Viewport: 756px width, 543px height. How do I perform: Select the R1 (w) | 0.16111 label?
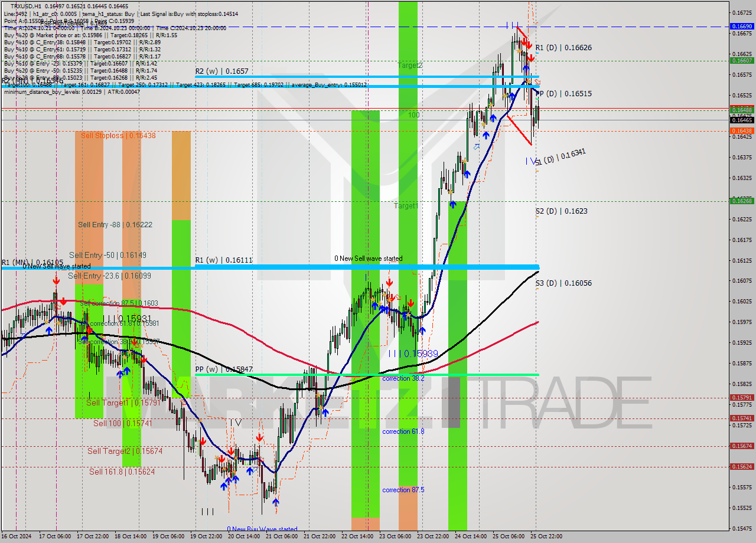coord(224,260)
